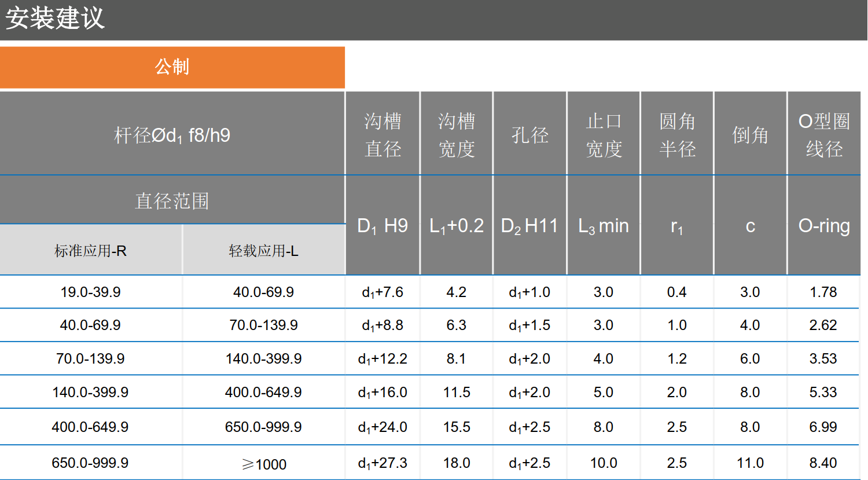This screenshot has height=480, width=868.
Task: Click the O型圈线径 column header
Action: point(824,135)
